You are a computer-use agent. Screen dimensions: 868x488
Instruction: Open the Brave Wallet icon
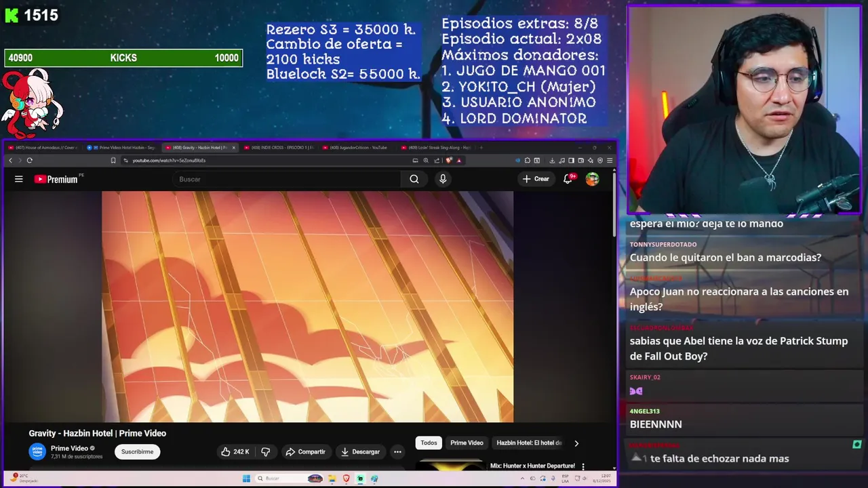pyautogui.click(x=581, y=161)
